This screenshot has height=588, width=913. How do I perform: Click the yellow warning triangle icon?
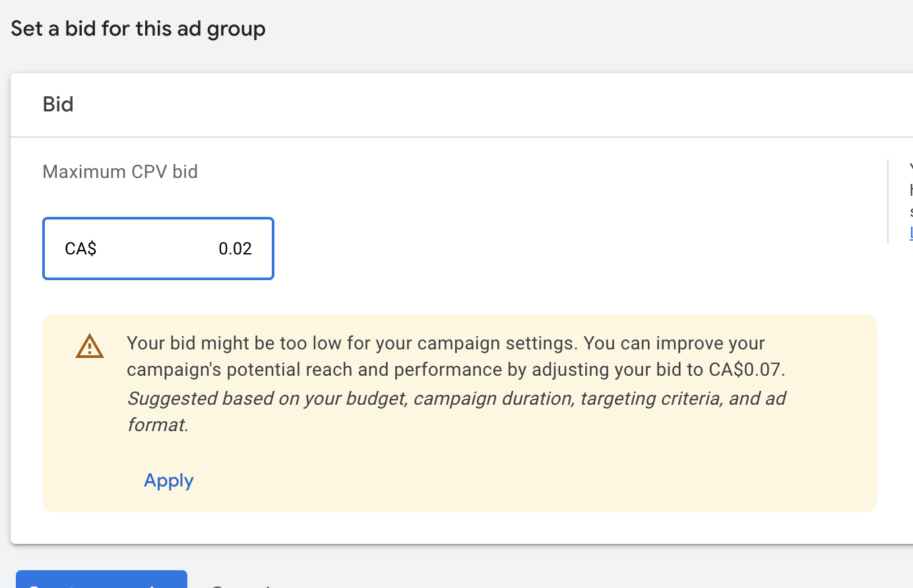click(90, 347)
